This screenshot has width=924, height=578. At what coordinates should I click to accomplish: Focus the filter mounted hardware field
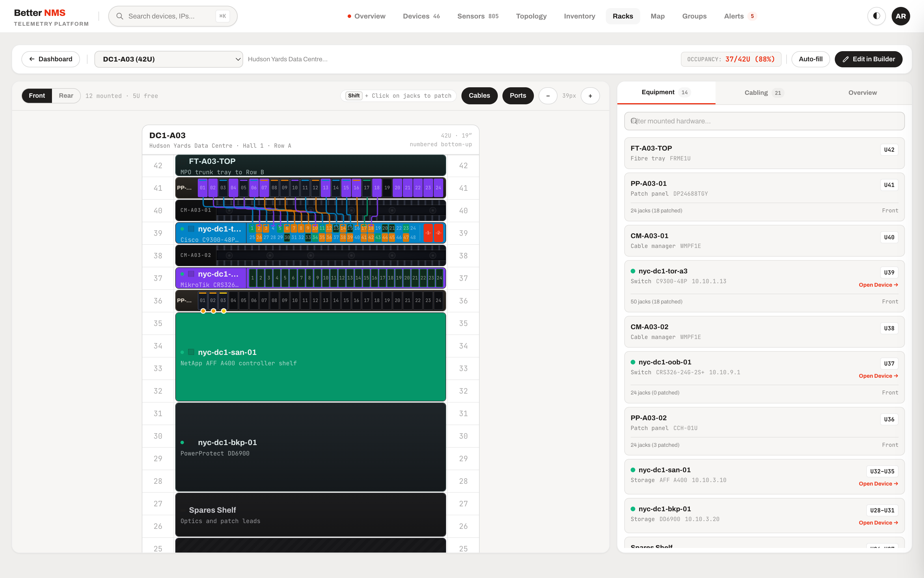(764, 121)
